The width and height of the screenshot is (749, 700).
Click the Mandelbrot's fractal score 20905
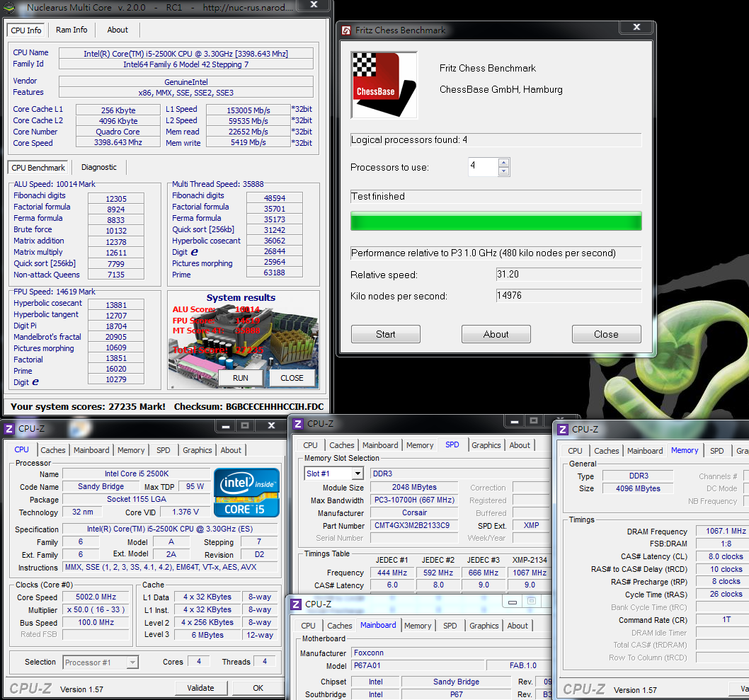pyautogui.click(x=116, y=337)
